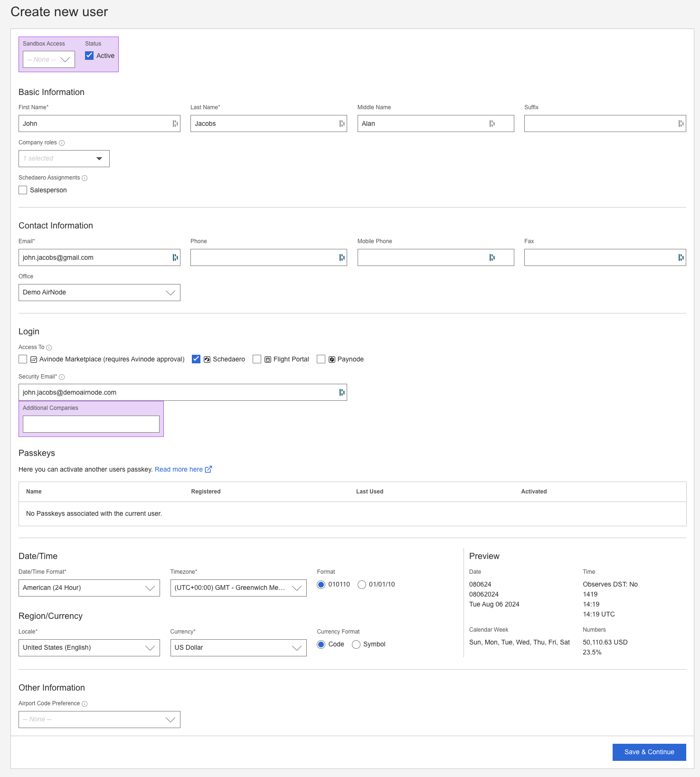700x777 pixels.
Task: Click the Avinode Marketplace logo icon
Action: click(x=34, y=360)
